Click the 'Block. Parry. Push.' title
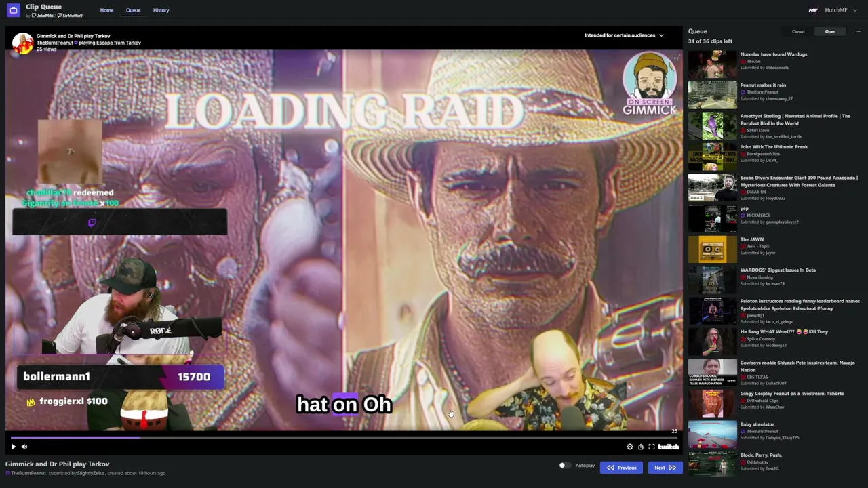868x488 pixels. pos(761,455)
